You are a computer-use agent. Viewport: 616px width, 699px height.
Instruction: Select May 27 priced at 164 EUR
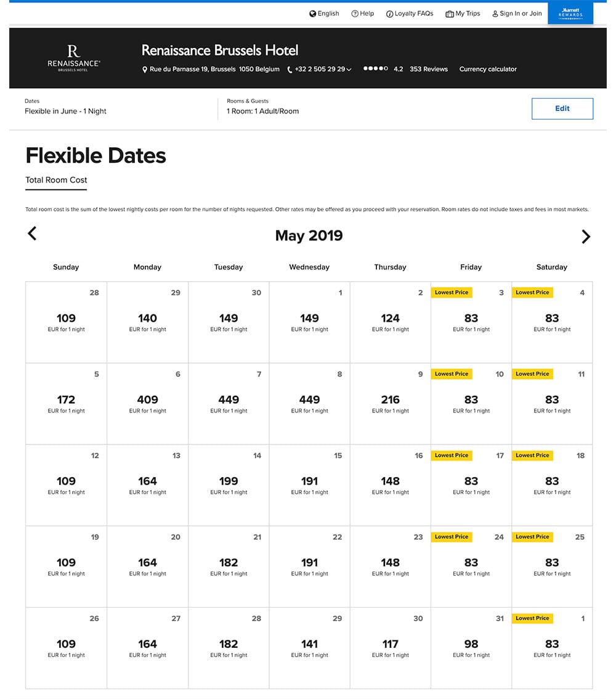(147, 648)
